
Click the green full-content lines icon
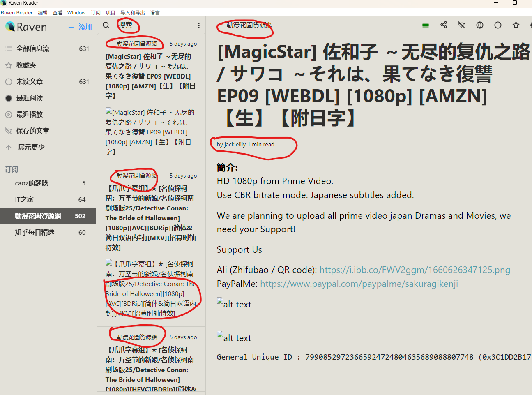click(x=426, y=25)
